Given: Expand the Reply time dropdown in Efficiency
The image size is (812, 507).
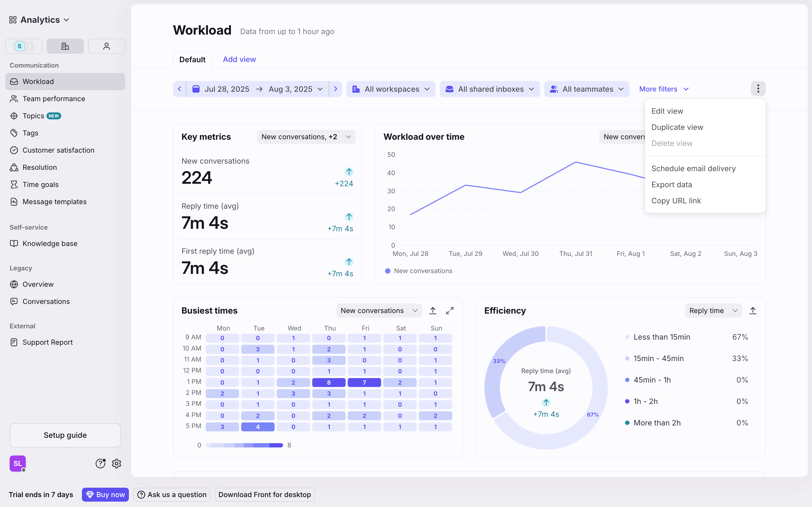Looking at the screenshot, I should coord(713,311).
